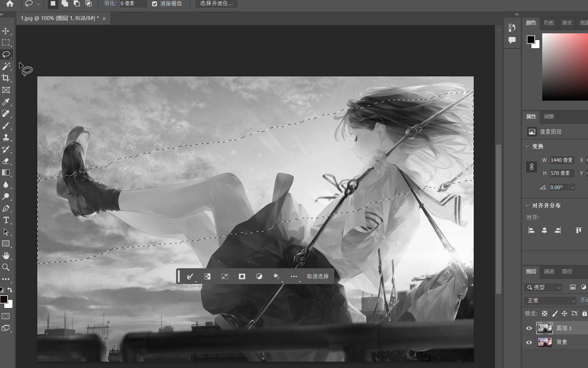Toggle the 消除锯齿 anti-alias checkbox

click(x=155, y=4)
